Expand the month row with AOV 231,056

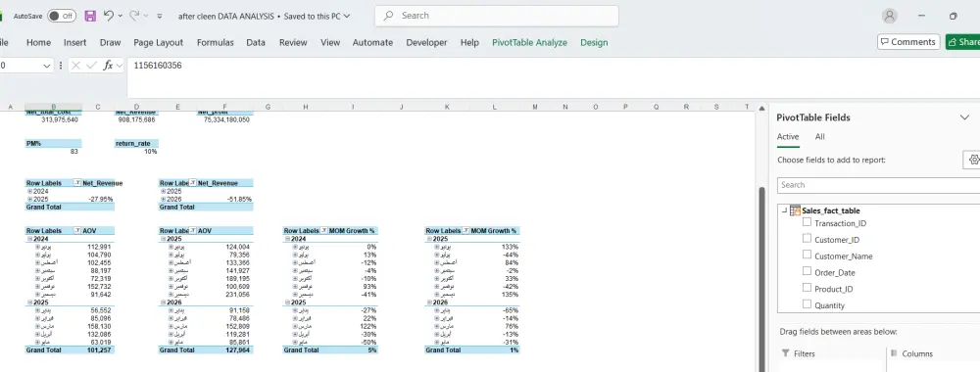click(171, 294)
